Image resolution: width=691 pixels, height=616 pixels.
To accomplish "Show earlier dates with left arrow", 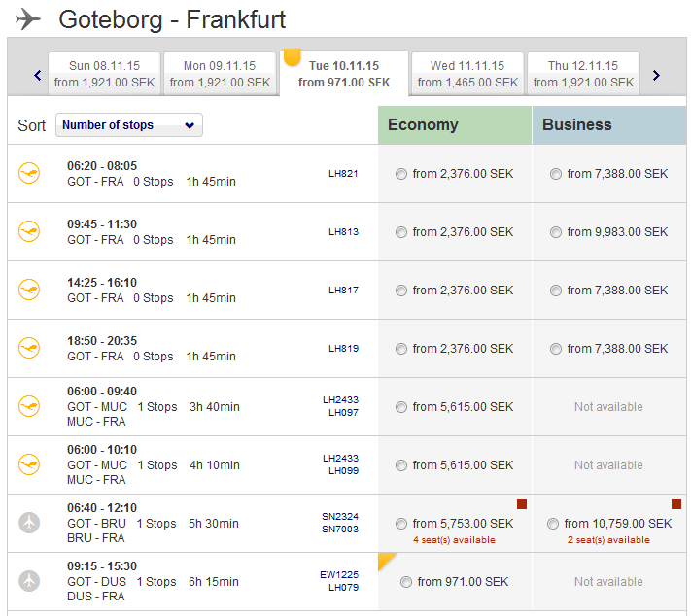I will [x=38, y=75].
